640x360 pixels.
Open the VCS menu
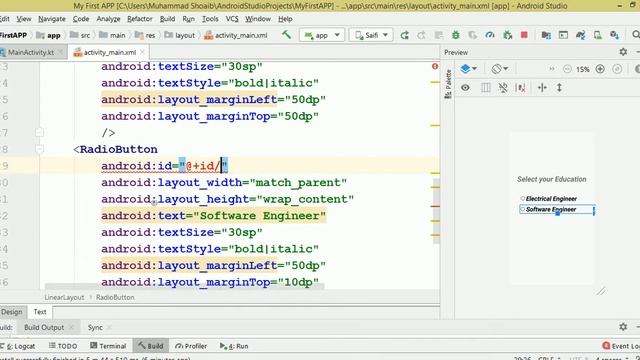(x=232, y=19)
